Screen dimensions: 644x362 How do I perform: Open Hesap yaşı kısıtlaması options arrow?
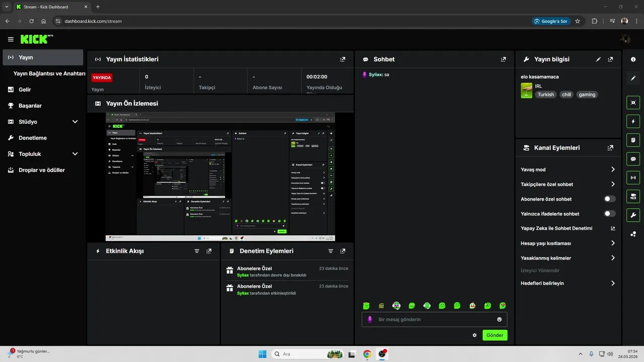(x=613, y=243)
